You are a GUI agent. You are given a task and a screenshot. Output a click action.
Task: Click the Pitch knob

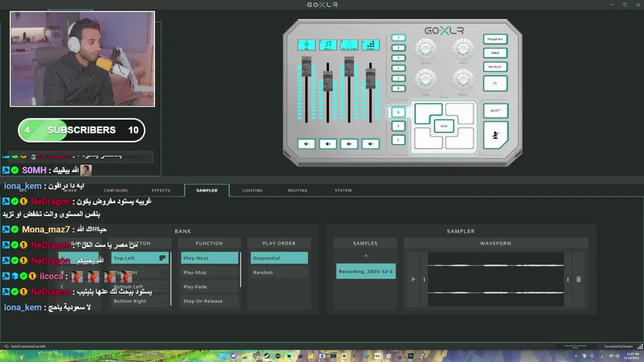coord(463,49)
